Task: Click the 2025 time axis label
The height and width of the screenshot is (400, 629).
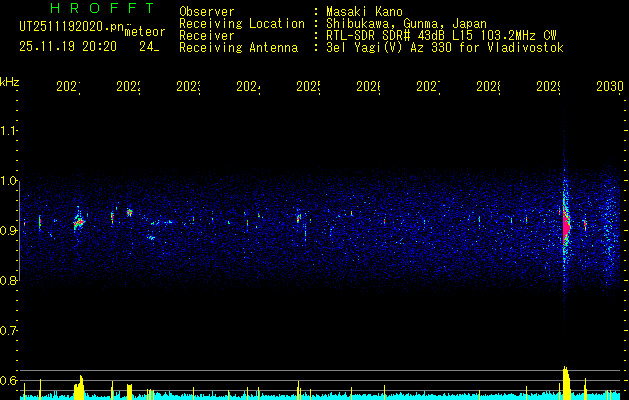Action: click(x=308, y=86)
